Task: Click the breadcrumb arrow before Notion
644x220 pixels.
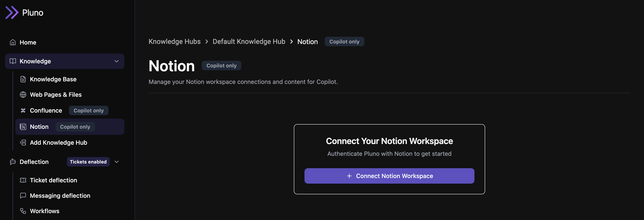Action: point(291,42)
